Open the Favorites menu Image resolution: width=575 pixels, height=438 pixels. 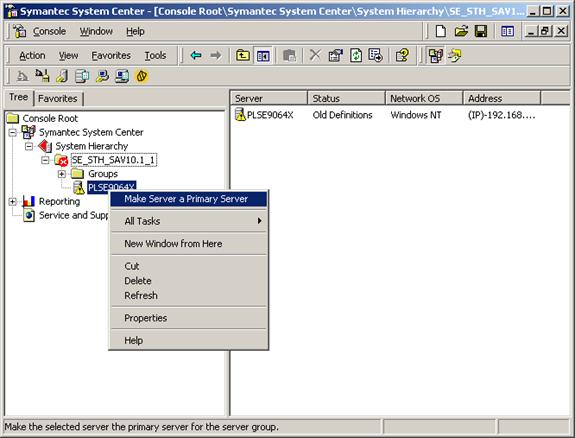[x=111, y=55]
